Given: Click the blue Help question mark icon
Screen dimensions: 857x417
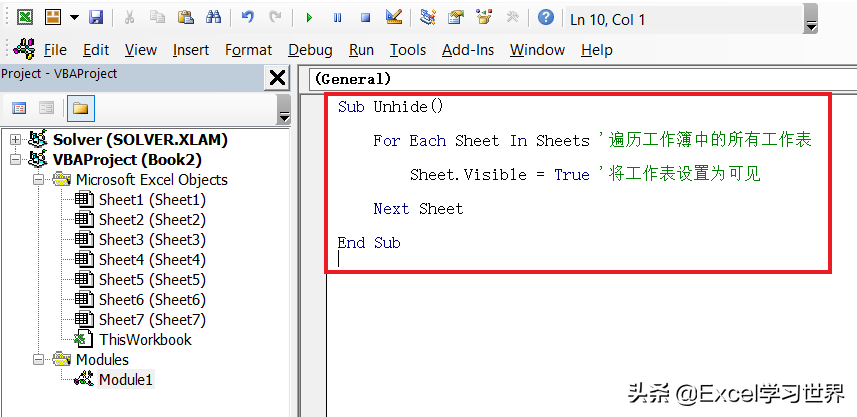Looking at the screenshot, I should click(545, 17).
